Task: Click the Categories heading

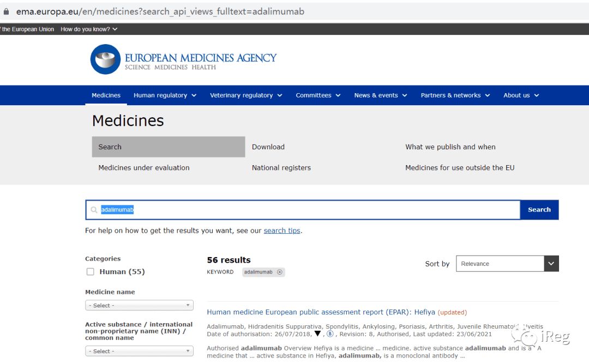Action: click(x=103, y=259)
